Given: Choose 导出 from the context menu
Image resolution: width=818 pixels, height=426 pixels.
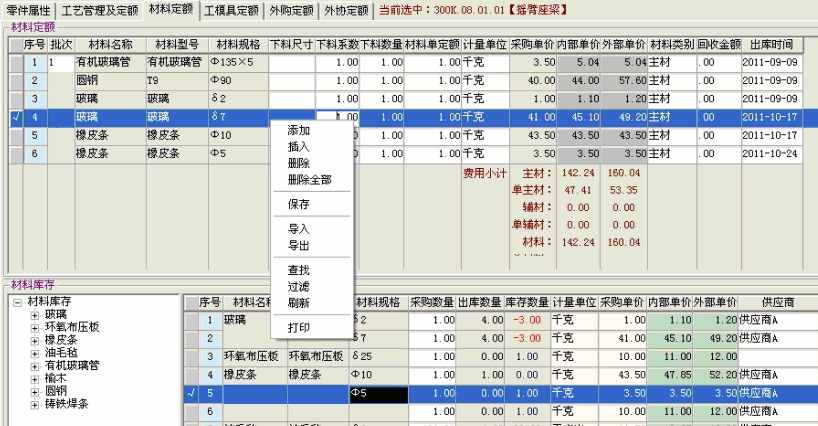Looking at the screenshot, I should [x=298, y=246].
